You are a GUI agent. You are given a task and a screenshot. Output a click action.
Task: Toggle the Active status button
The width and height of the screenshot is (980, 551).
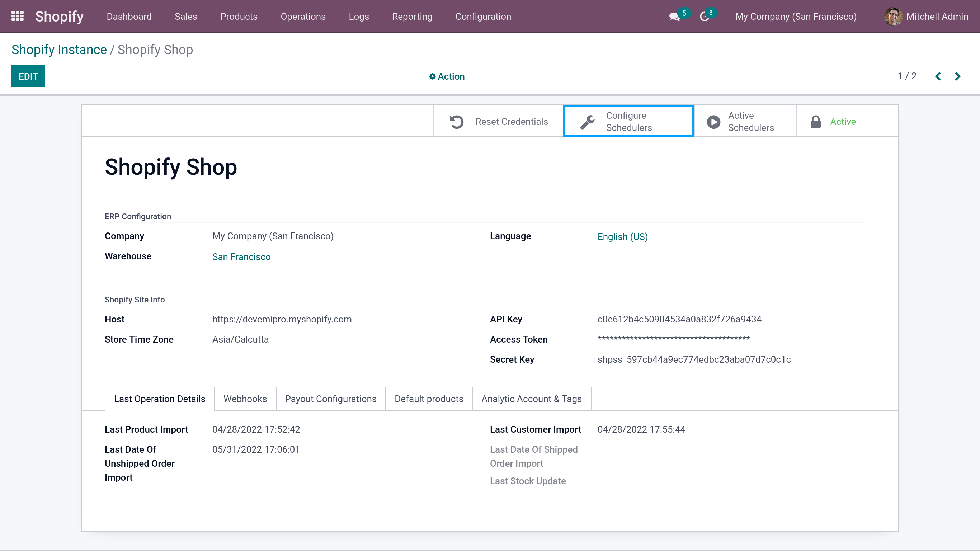(x=847, y=121)
